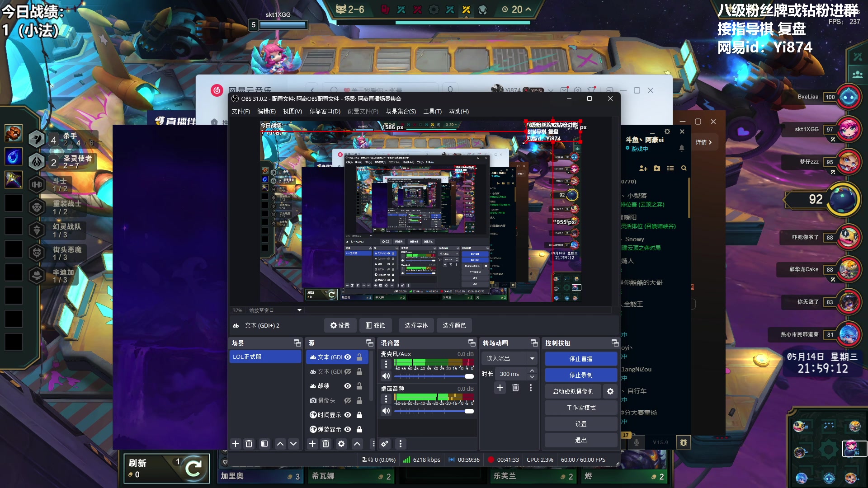This screenshot has height=488, width=868.
Task: Open the 帮助(H) menu
Action: [459, 111]
